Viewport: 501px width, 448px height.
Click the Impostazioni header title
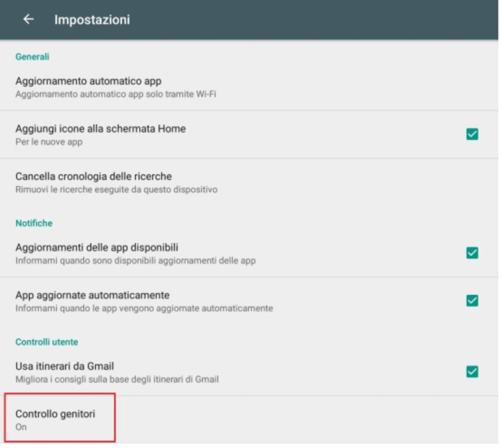pyautogui.click(x=92, y=20)
